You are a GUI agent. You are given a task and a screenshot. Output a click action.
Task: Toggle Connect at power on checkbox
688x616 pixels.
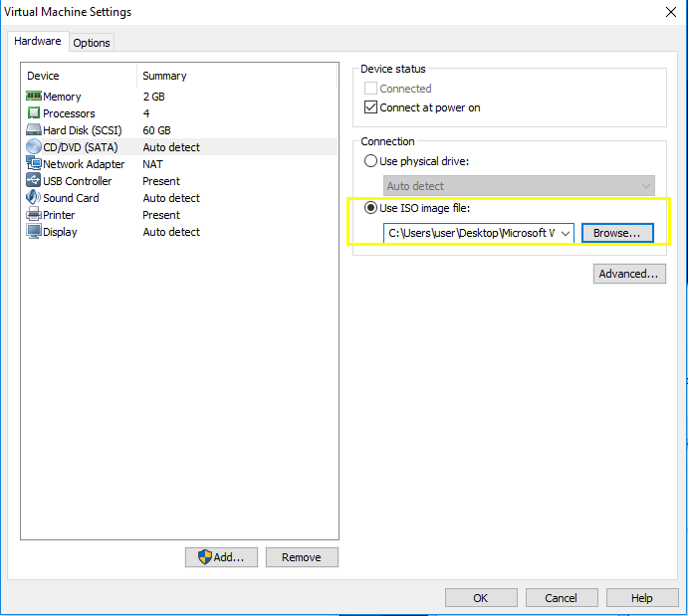pos(370,106)
